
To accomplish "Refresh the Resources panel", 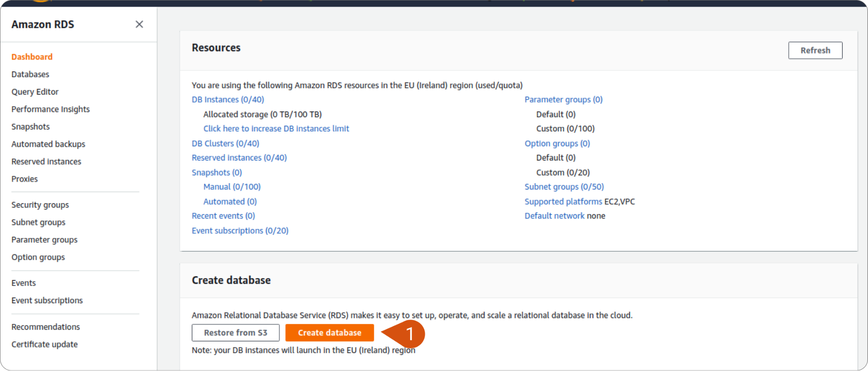I will [x=815, y=50].
